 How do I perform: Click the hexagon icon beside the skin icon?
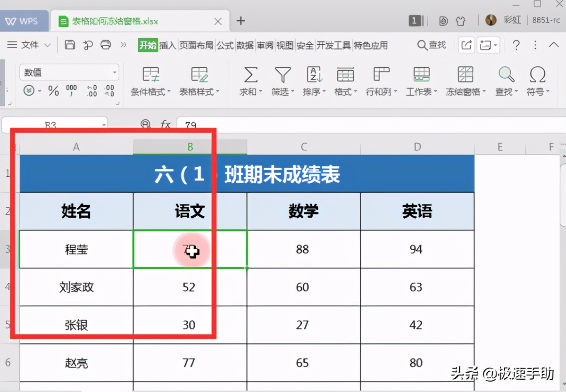(x=443, y=21)
